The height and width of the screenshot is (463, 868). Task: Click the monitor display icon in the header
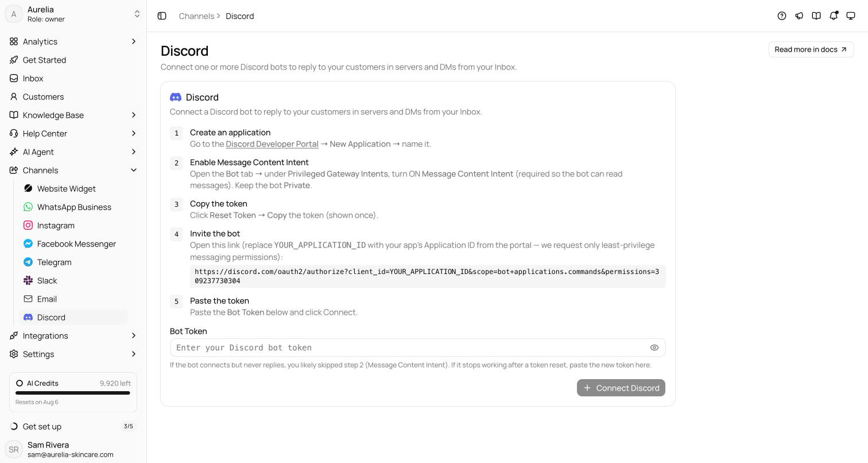point(851,16)
